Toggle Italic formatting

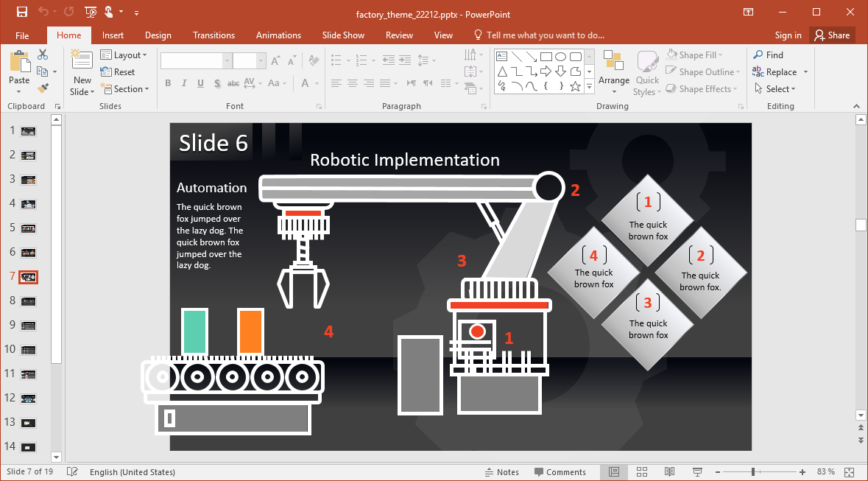pyautogui.click(x=184, y=83)
